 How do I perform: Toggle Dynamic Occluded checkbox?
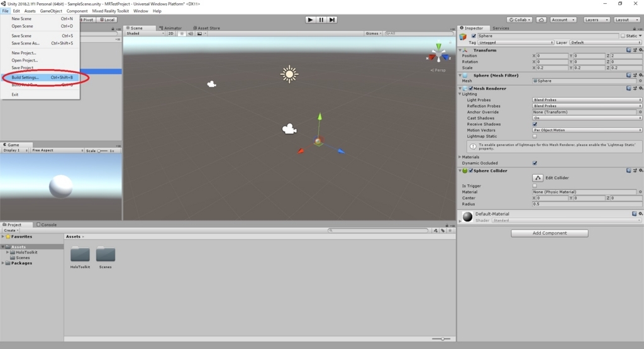pyautogui.click(x=535, y=163)
